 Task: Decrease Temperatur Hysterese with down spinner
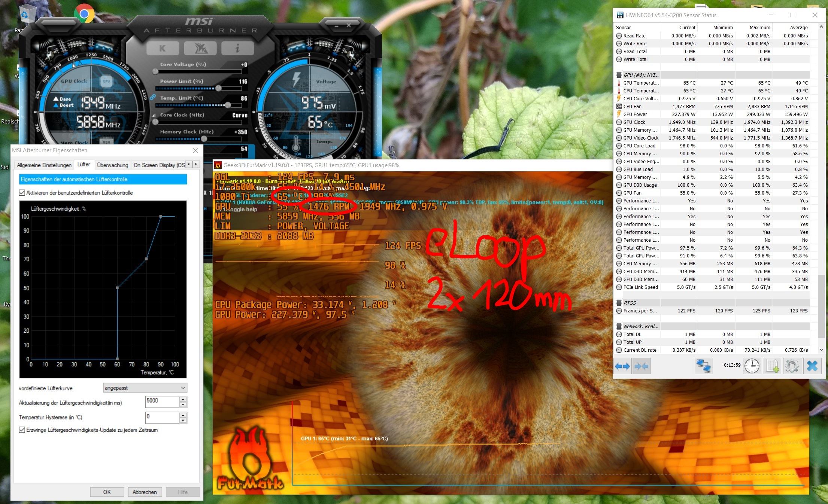click(183, 420)
